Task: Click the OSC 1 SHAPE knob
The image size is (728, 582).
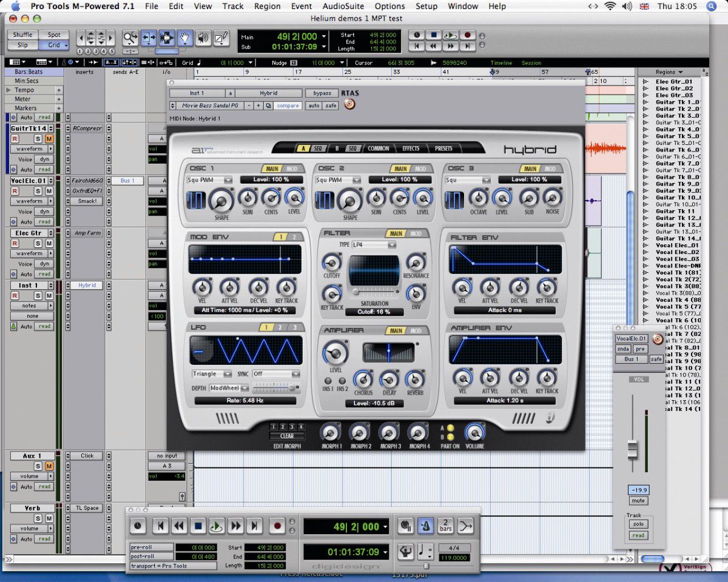Action: [221, 200]
